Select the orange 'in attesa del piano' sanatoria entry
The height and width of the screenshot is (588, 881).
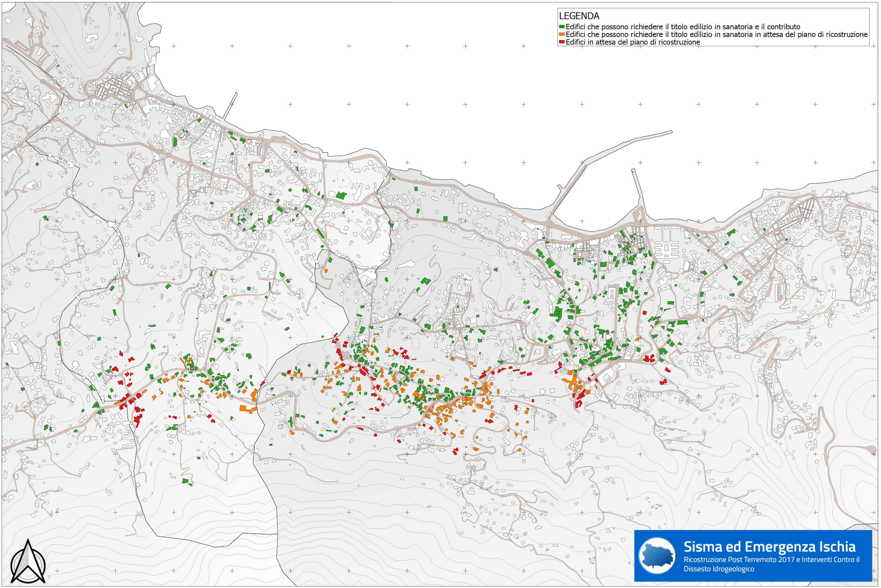click(716, 34)
